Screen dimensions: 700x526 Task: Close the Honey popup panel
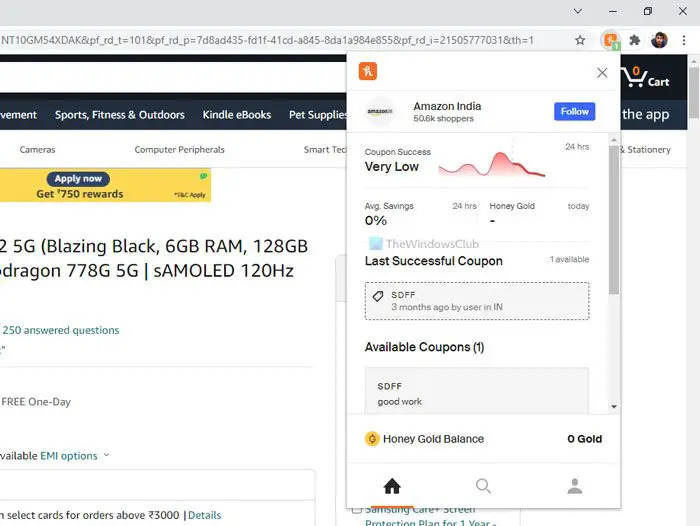point(602,72)
